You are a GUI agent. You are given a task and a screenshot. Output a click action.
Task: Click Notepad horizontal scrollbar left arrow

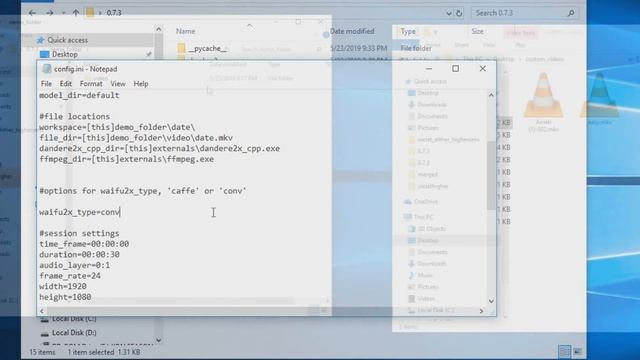click(42, 311)
